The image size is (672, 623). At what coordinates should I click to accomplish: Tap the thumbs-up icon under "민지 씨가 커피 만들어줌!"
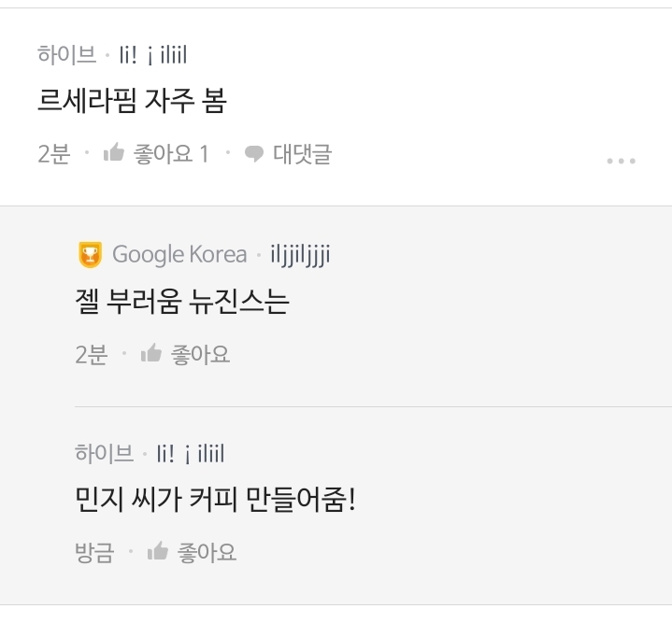pos(158,551)
